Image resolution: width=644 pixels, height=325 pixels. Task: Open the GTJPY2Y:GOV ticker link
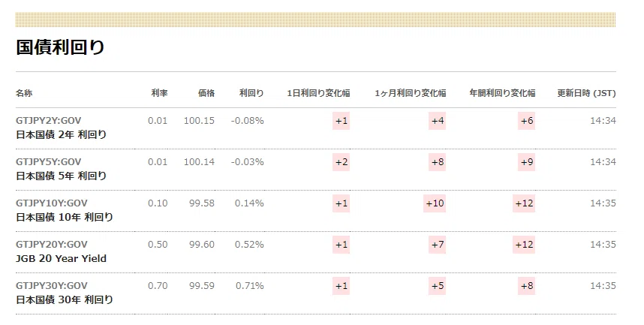tap(49, 121)
